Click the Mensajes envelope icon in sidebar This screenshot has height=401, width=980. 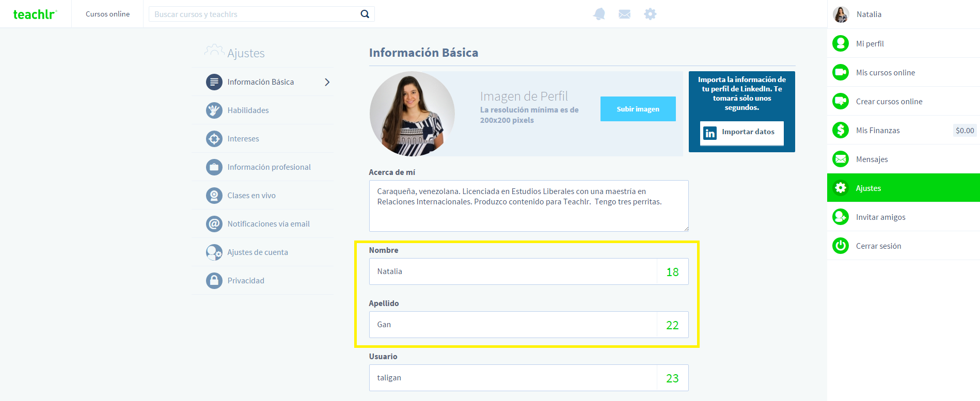click(x=841, y=159)
